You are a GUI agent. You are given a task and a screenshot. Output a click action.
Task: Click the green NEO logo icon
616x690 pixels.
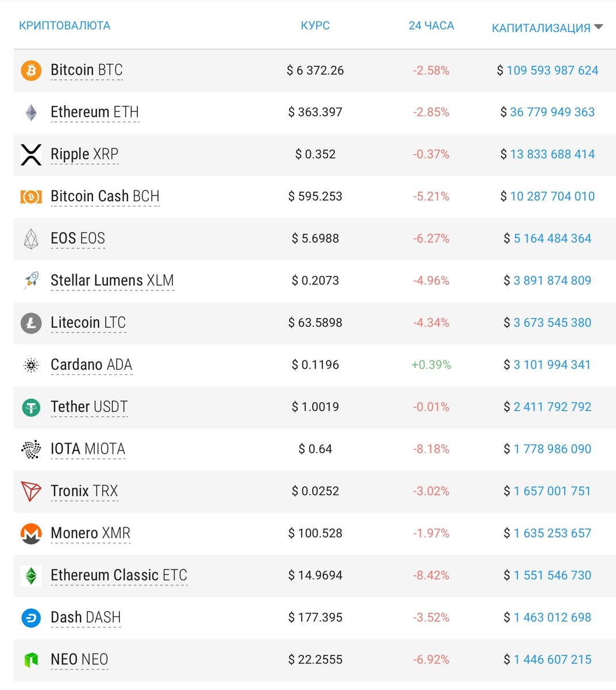31,660
